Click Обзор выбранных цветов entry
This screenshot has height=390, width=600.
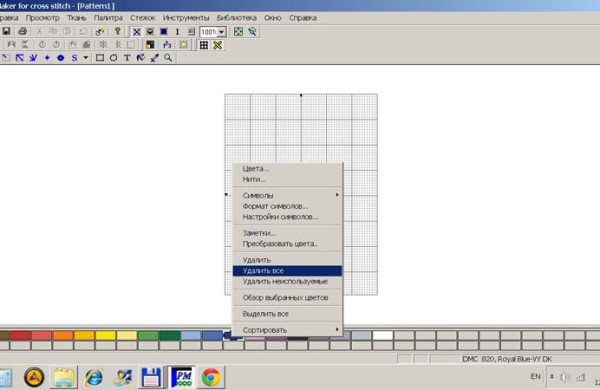[285, 297]
